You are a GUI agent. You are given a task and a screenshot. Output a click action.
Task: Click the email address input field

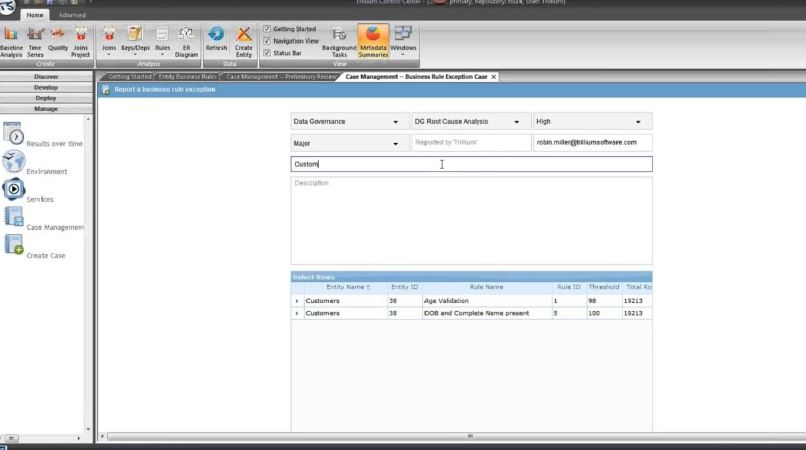(x=593, y=142)
